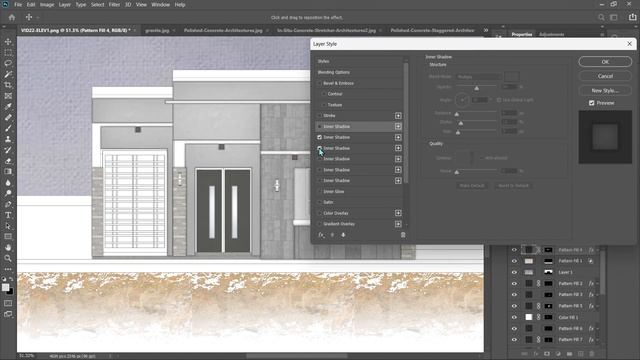Select the Move tool
Viewport: 640px width, 360px height.
[x=8, y=42]
